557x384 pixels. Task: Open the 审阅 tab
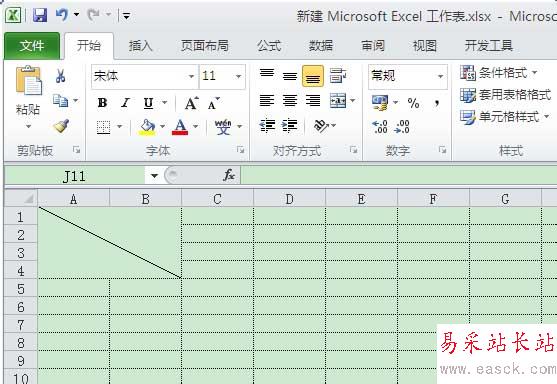tap(373, 46)
